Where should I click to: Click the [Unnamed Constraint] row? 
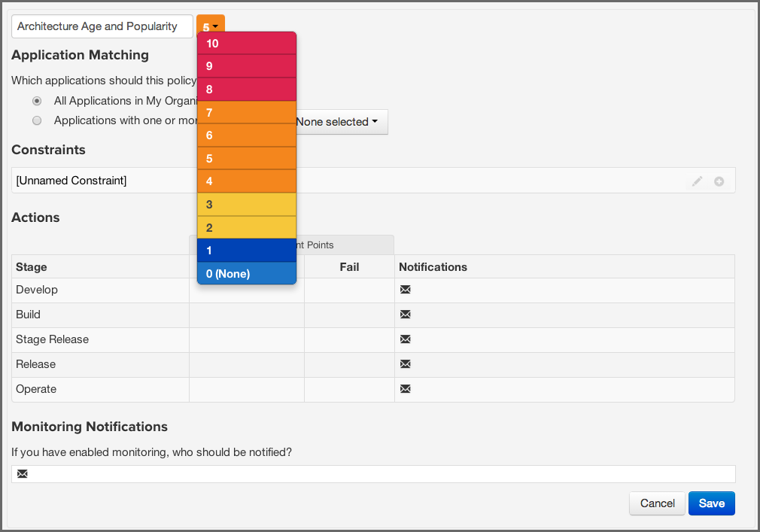(x=373, y=181)
